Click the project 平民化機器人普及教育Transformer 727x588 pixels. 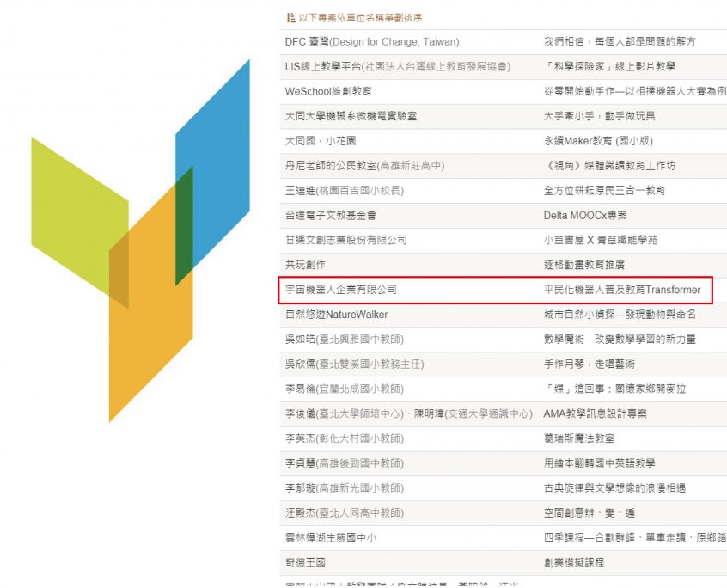[x=622, y=290]
